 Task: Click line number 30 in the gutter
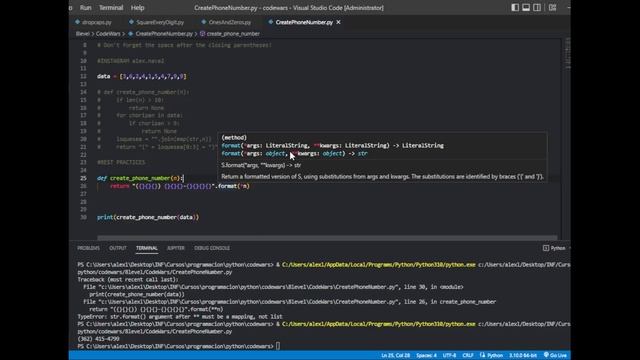(83, 218)
